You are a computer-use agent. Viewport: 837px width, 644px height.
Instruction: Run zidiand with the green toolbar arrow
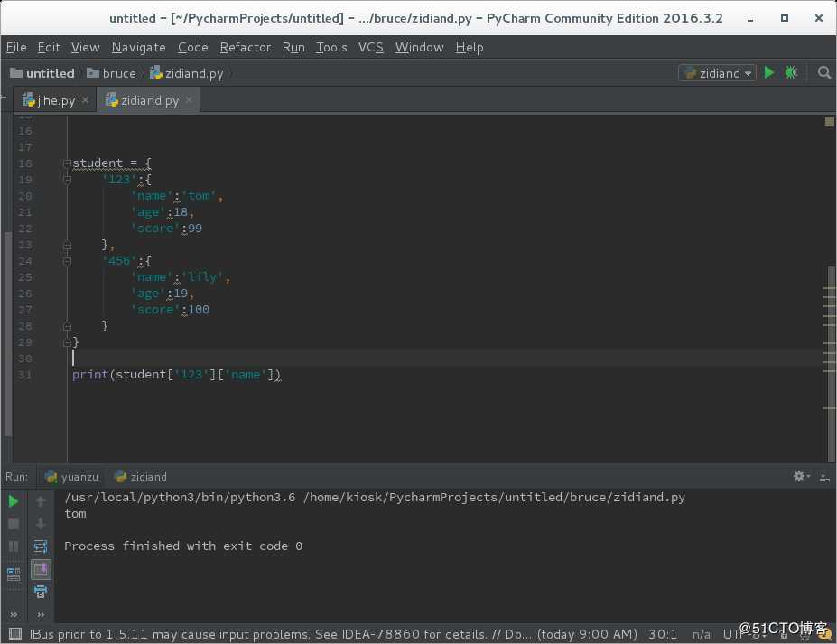point(769,72)
